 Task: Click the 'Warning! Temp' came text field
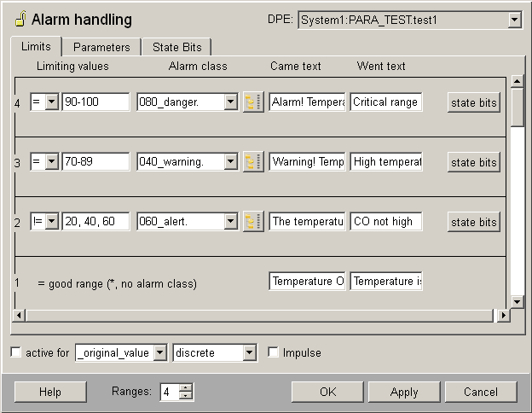click(x=308, y=161)
